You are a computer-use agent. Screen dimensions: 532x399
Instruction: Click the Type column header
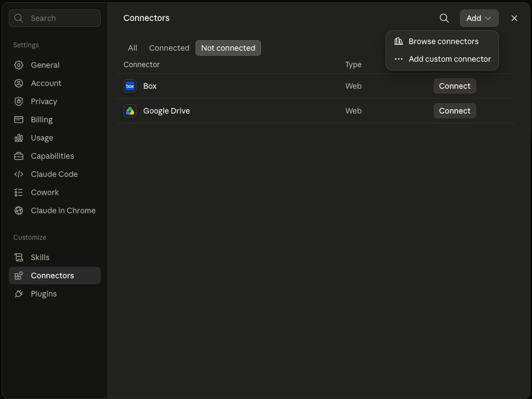coord(353,64)
